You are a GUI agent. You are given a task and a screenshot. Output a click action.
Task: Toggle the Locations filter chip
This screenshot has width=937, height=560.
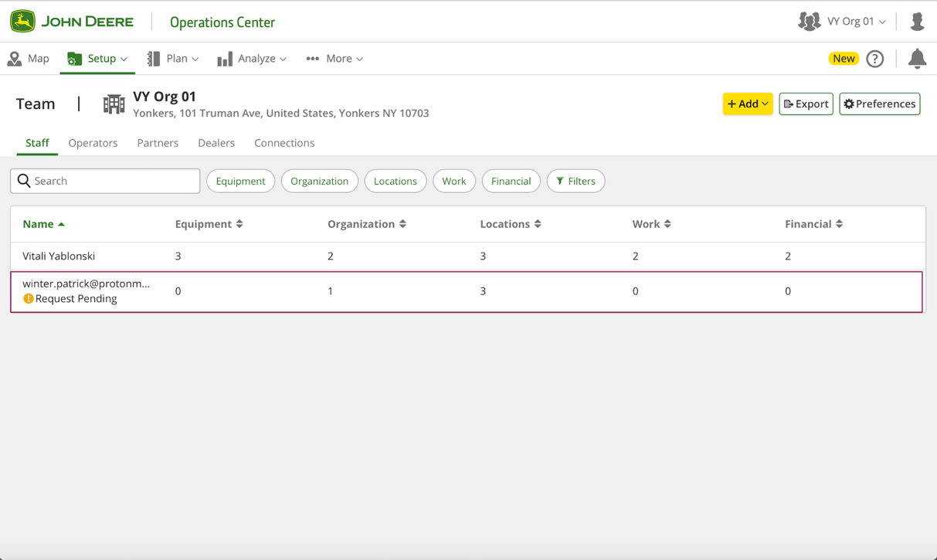click(395, 181)
